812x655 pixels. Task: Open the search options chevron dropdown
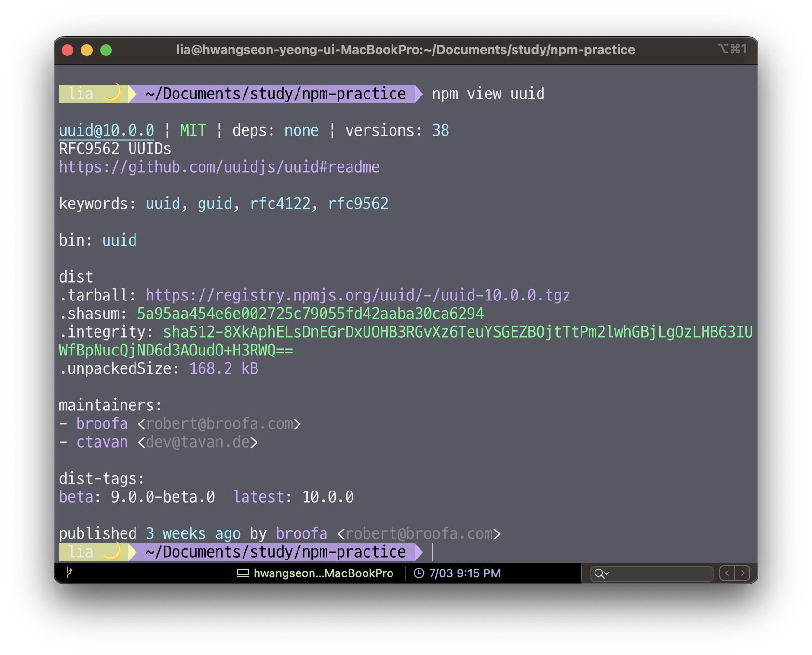click(x=606, y=573)
